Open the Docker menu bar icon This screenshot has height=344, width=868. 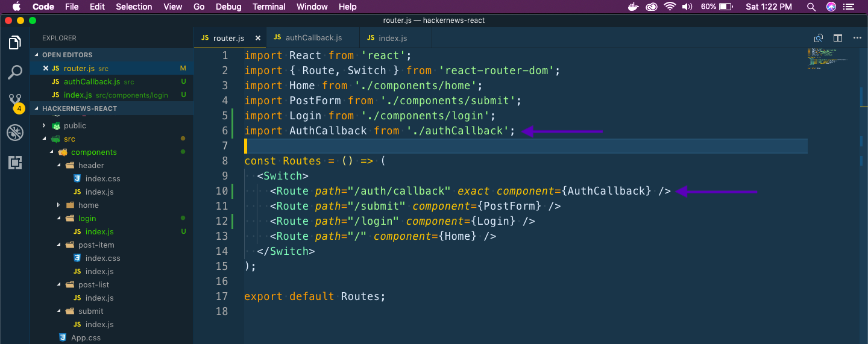click(633, 7)
